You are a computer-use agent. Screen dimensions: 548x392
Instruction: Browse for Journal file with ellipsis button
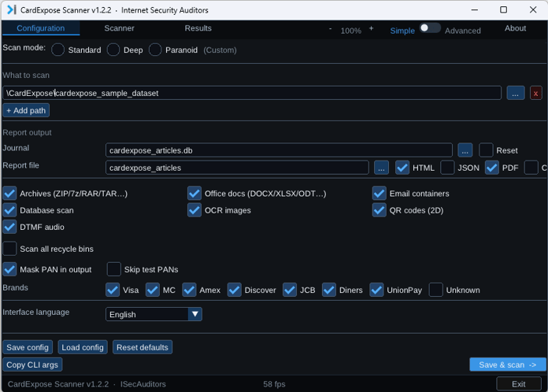[x=465, y=150]
